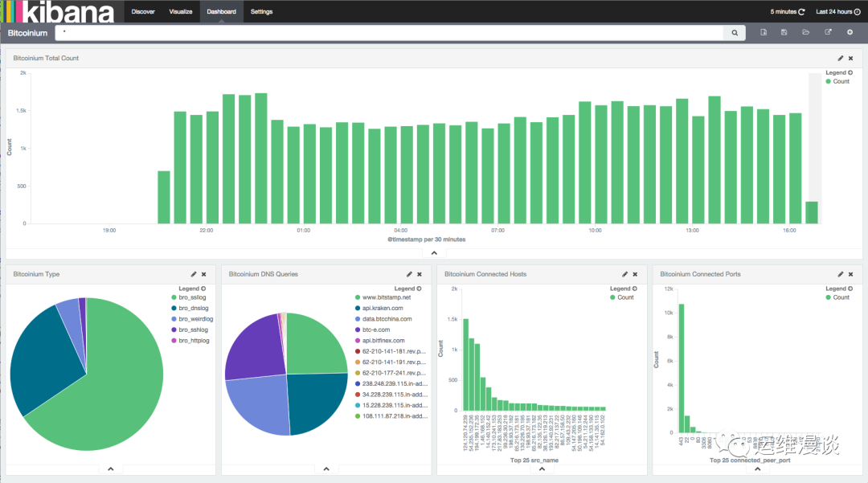
Task: Toggle legend in Bitcoinium Type panel
Action: click(192, 289)
